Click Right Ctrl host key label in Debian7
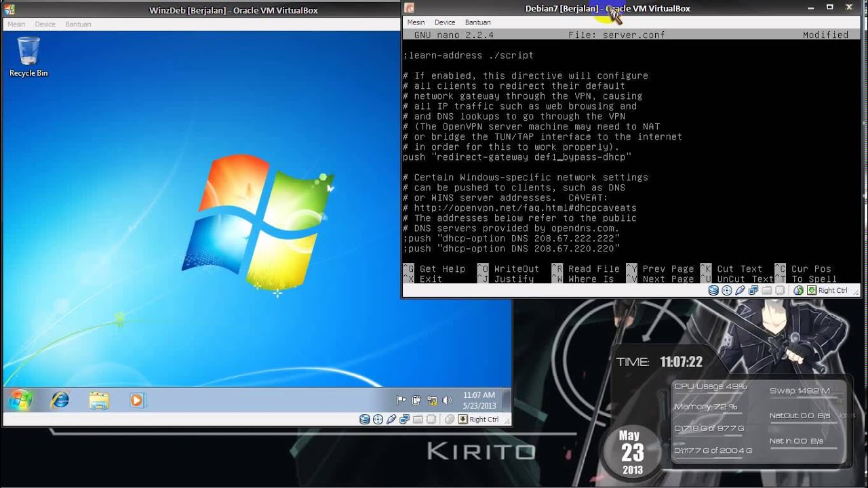The width and height of the screenshot is (868, 488). point(833,290)
